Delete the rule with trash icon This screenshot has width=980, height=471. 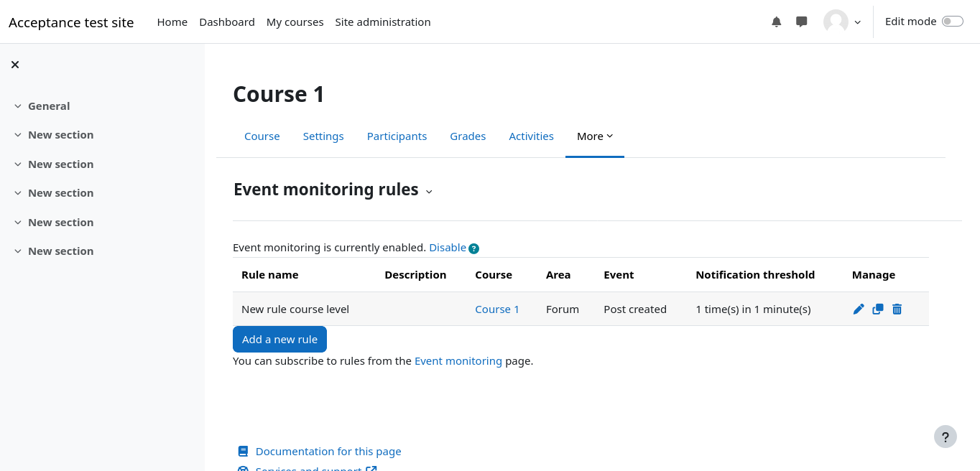(x=897, y=309)
